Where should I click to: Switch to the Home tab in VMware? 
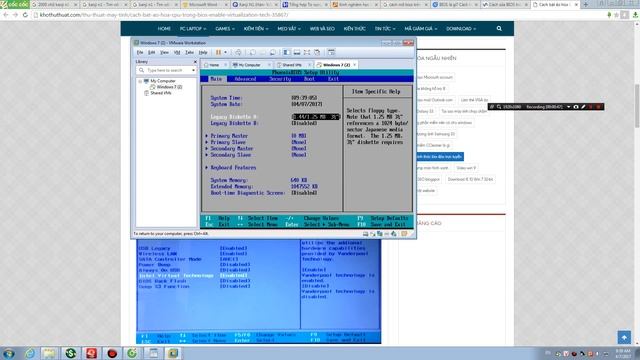214,65
